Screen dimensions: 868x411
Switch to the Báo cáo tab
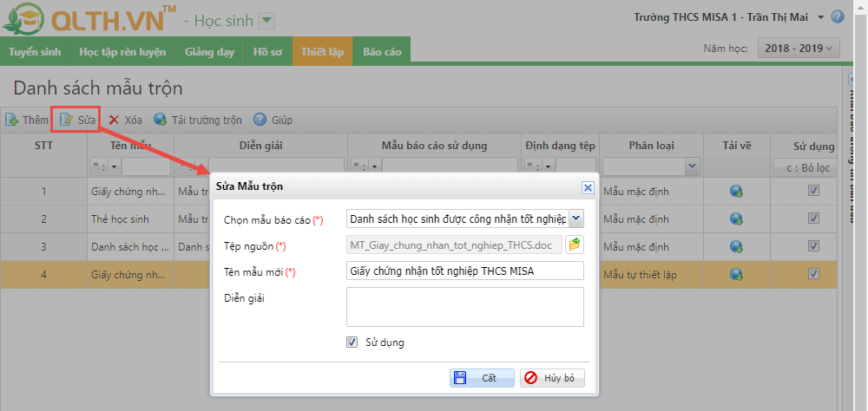tap(382, 52)
